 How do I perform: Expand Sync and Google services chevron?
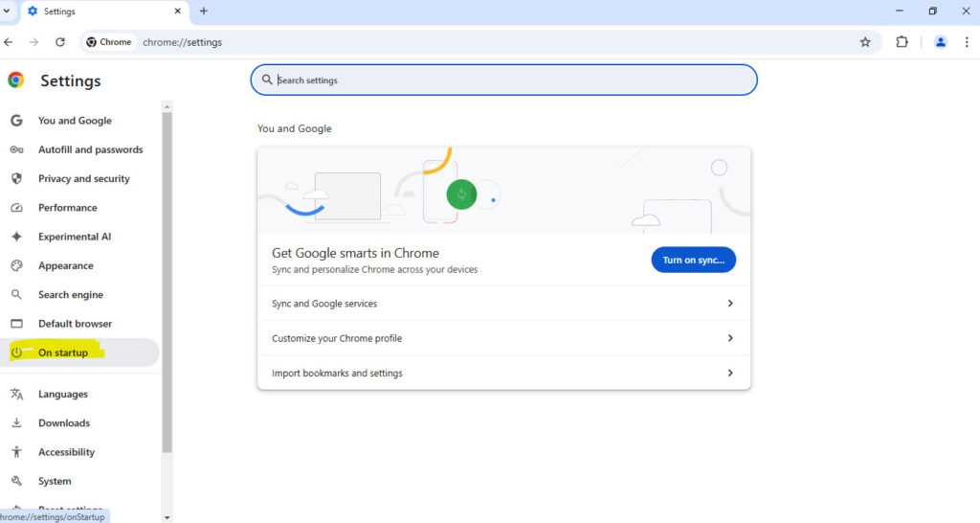pyautogui.click(x=730, y=304)
